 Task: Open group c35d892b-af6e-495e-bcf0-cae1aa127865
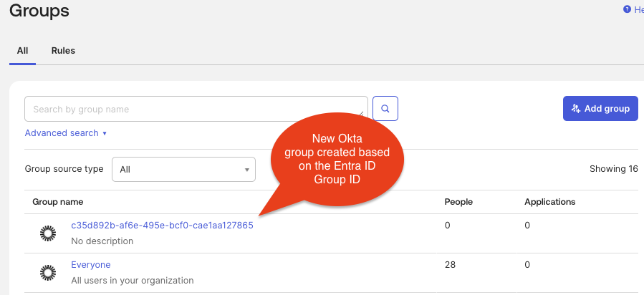162,226
